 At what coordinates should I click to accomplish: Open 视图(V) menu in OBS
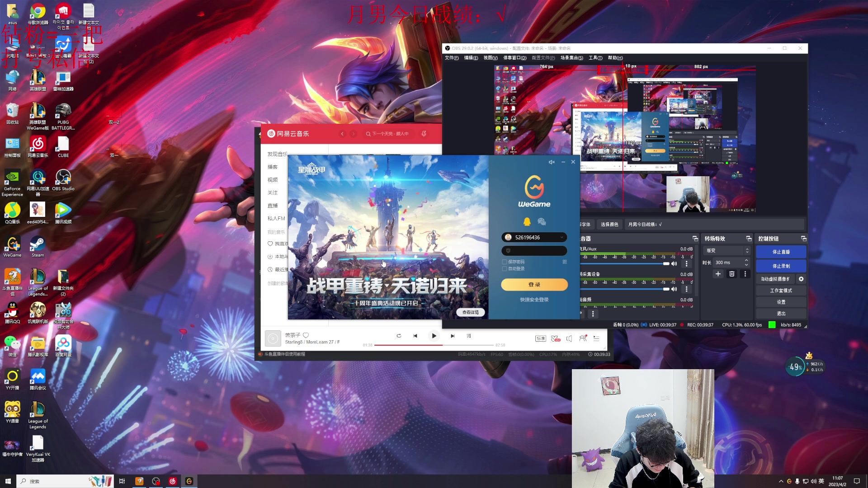pos(491,58)
